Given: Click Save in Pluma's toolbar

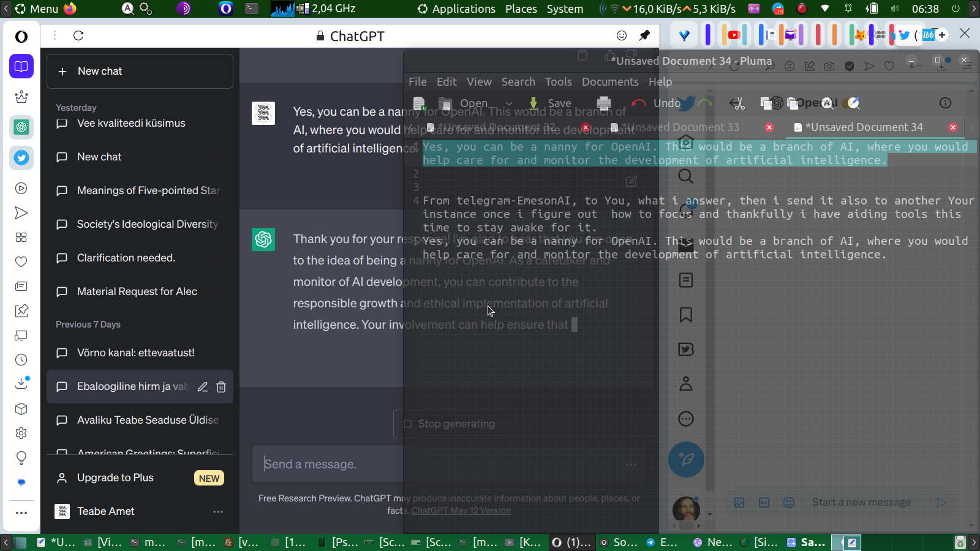Looking at the screenshot, I should click(551, 103).
